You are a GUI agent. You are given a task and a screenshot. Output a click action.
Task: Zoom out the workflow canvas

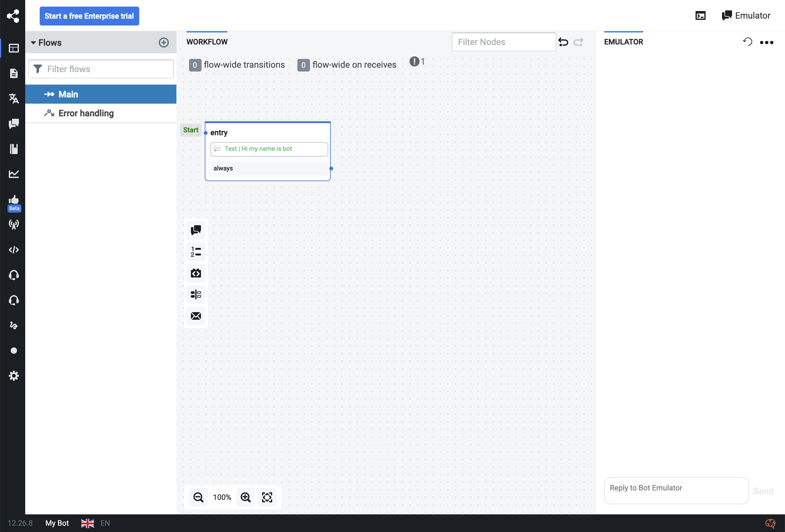pyautogui.click(x=198, y=497)
